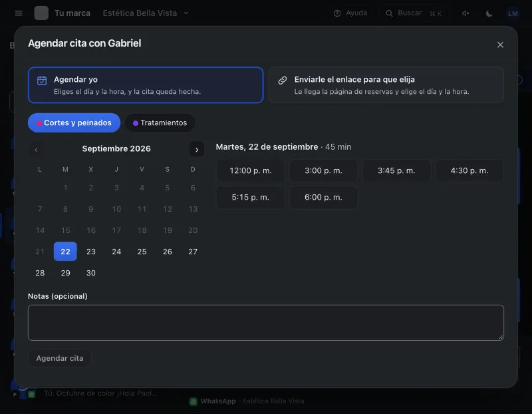
Task: Open the LM user avatar menu
Action: [513, 13]
